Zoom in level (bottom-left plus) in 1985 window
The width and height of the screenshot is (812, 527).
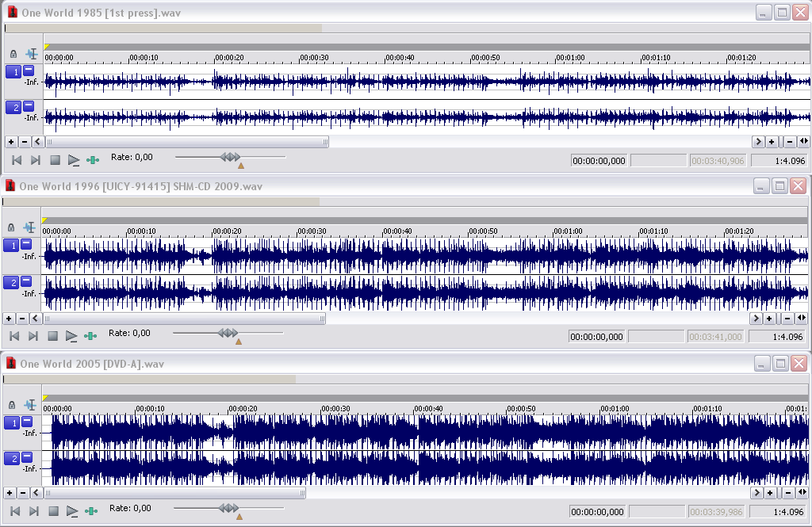tap(11, 141)
